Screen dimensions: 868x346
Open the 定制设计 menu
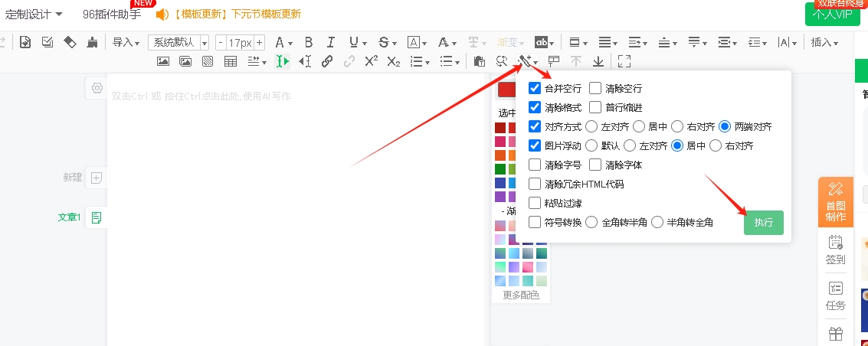[34, 14]
